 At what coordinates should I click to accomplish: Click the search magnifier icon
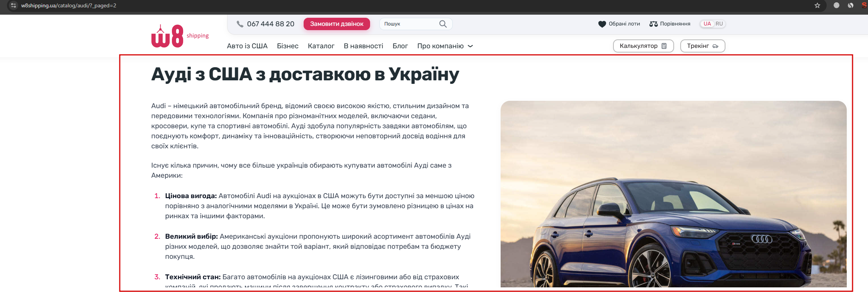tap(443, 24)
